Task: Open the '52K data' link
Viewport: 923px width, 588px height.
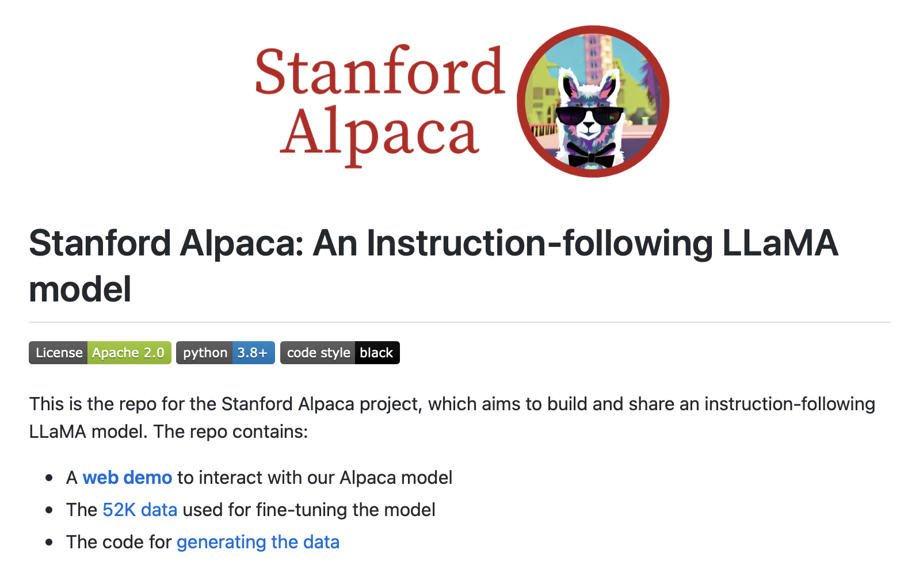Action: point(140,510)
